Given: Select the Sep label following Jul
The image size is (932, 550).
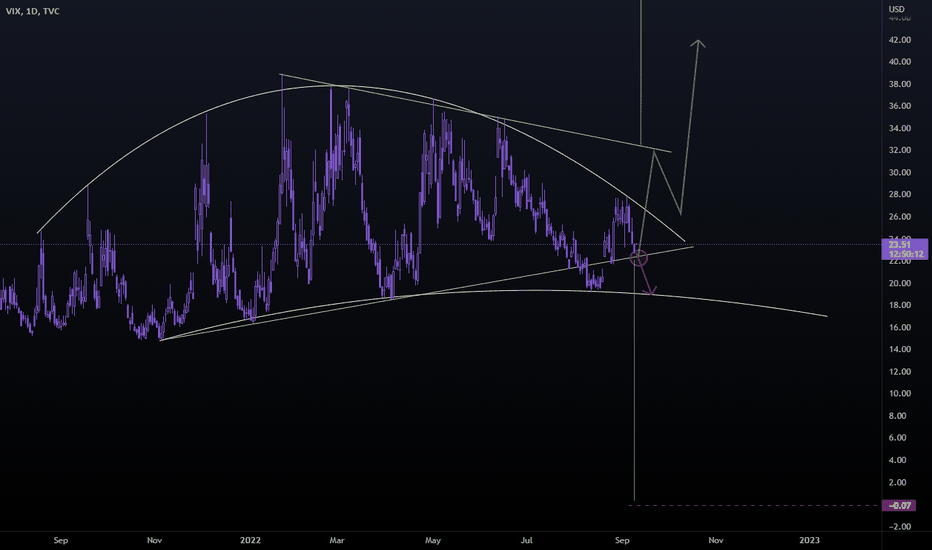Looking at the screenshot, I should coord(622,540).
